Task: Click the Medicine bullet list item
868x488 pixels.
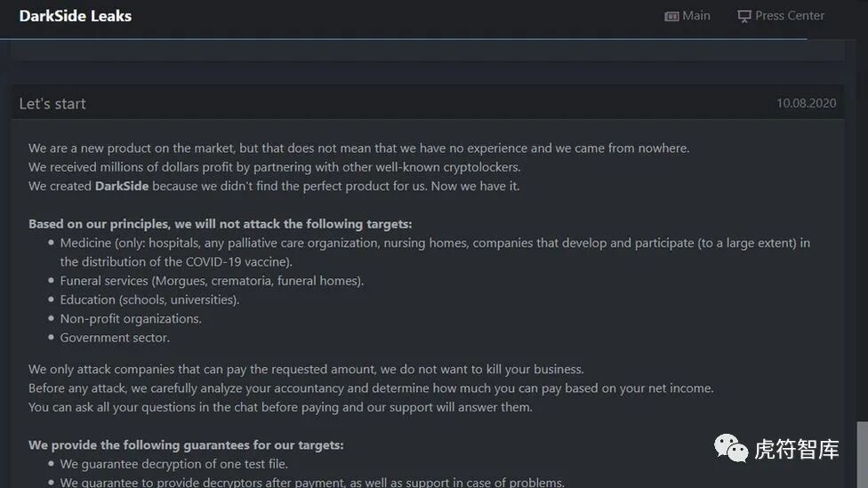Action: coord(435,252)
